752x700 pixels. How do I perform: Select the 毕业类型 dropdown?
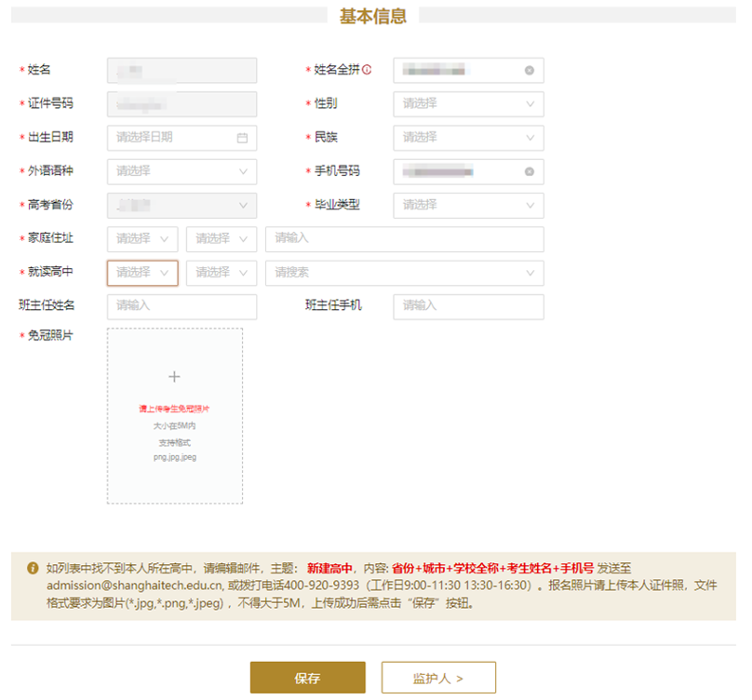point(468,205)
